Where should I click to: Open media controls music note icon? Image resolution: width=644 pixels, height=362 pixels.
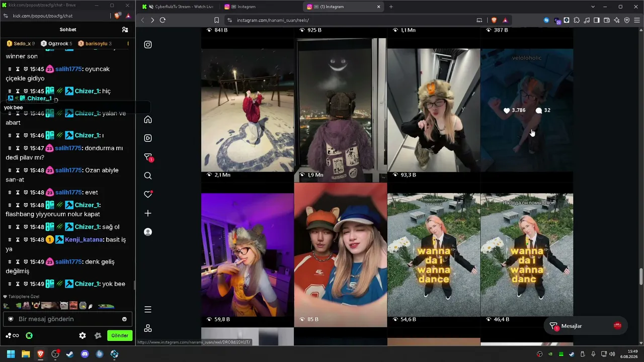tap(587, 20)
